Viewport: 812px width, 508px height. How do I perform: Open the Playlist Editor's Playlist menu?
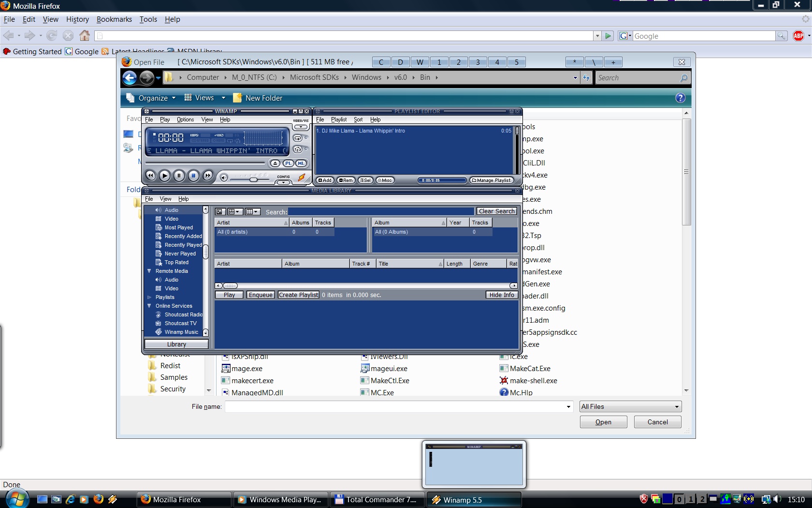(339, 120)
